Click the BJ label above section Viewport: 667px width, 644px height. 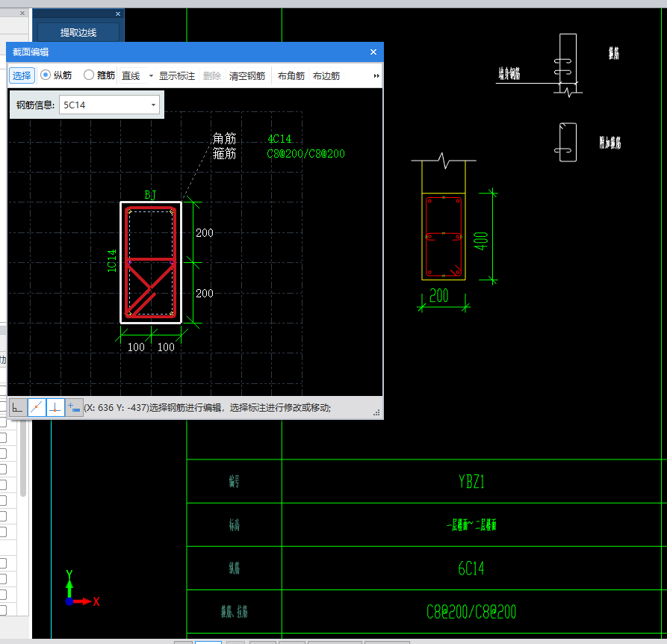point(150,195)
